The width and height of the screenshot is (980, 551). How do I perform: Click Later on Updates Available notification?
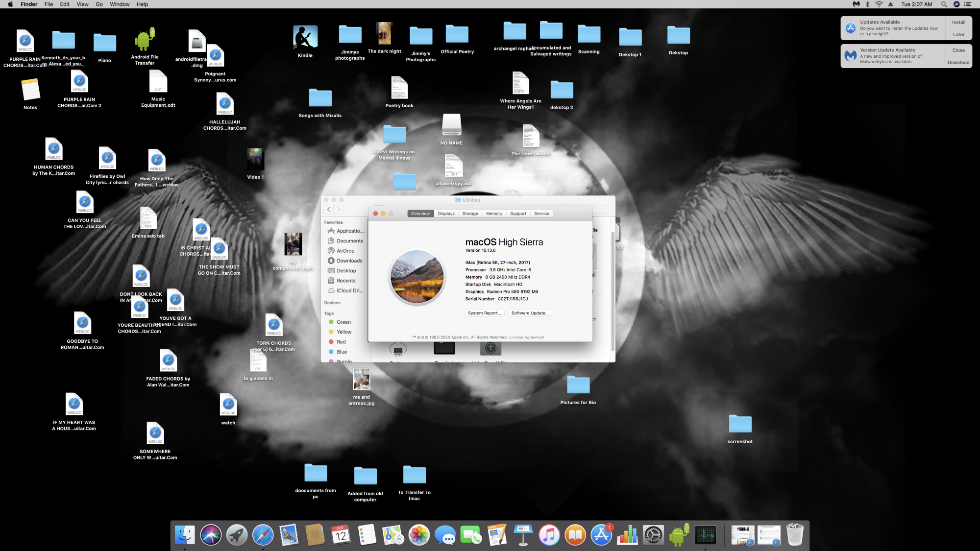[x=958, y=35]
